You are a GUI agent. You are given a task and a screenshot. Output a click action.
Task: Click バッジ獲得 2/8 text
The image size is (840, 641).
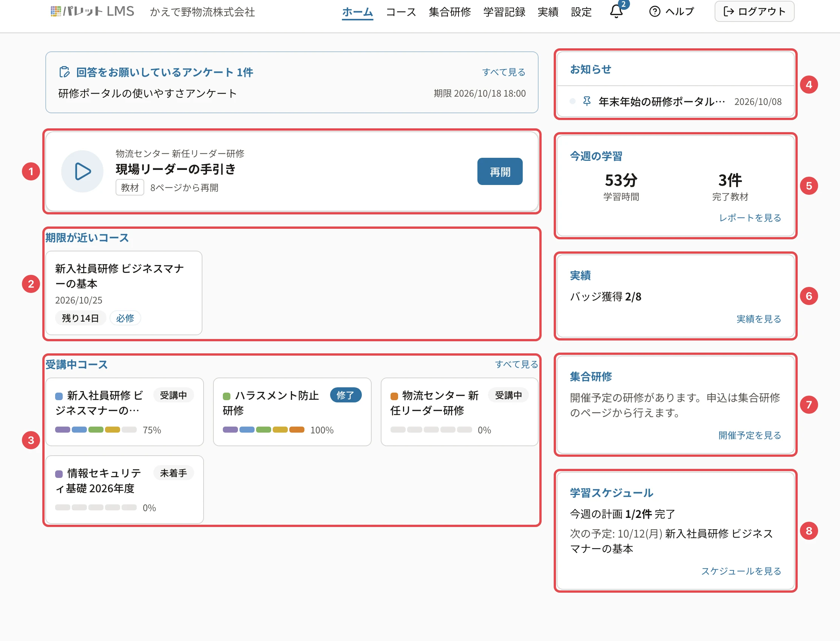(605, 297)
